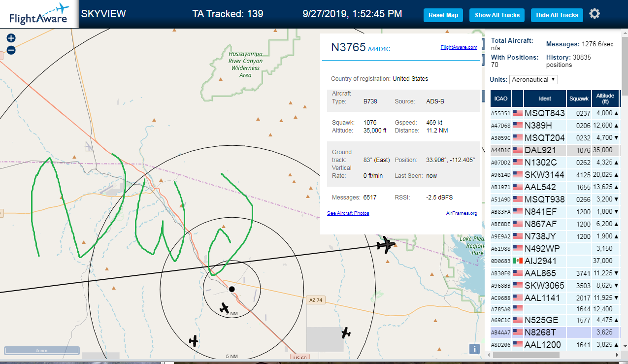
Task: Click the Hassayampa River Canyon Wilderness label
Action: point(246,64)
